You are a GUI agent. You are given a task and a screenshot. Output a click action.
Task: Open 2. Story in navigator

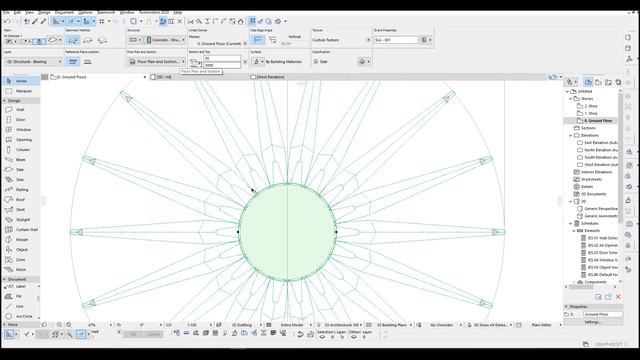click(591, 106)
